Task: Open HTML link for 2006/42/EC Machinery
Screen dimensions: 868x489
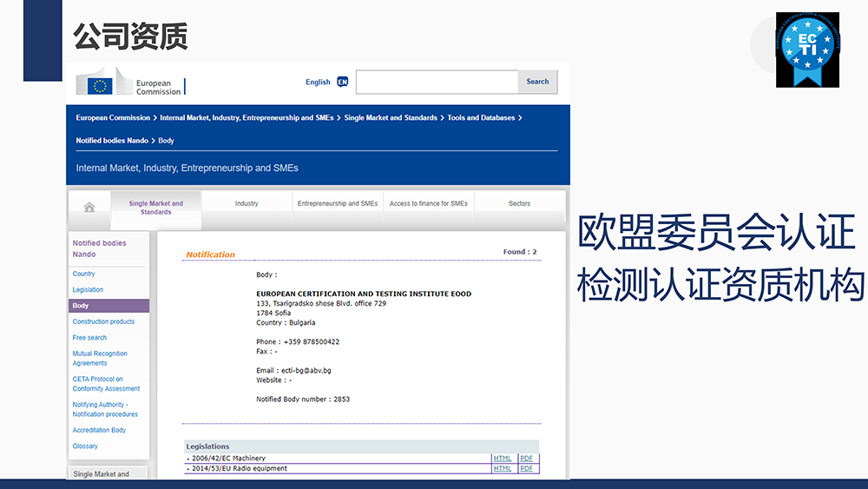Action: click(502, 458)
